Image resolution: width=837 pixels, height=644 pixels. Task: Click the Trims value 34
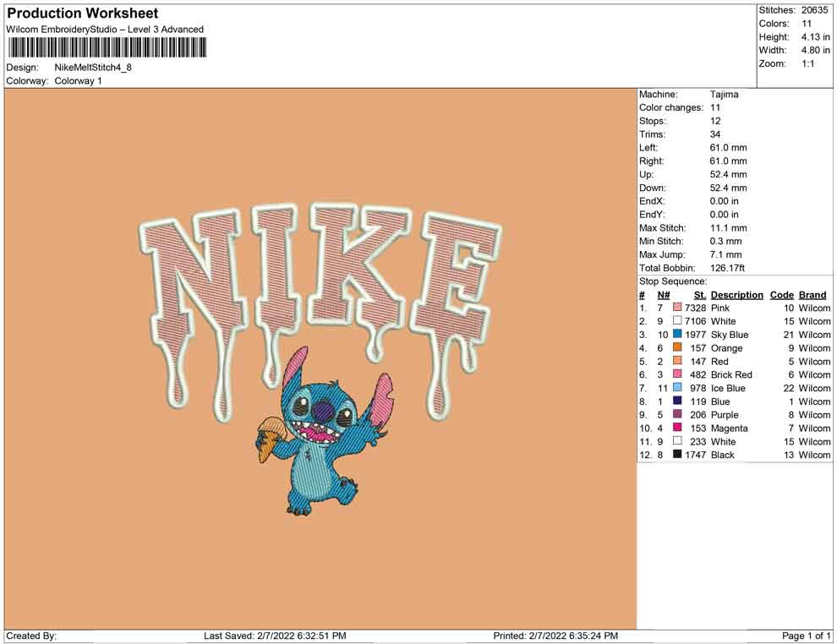point(714,134)
